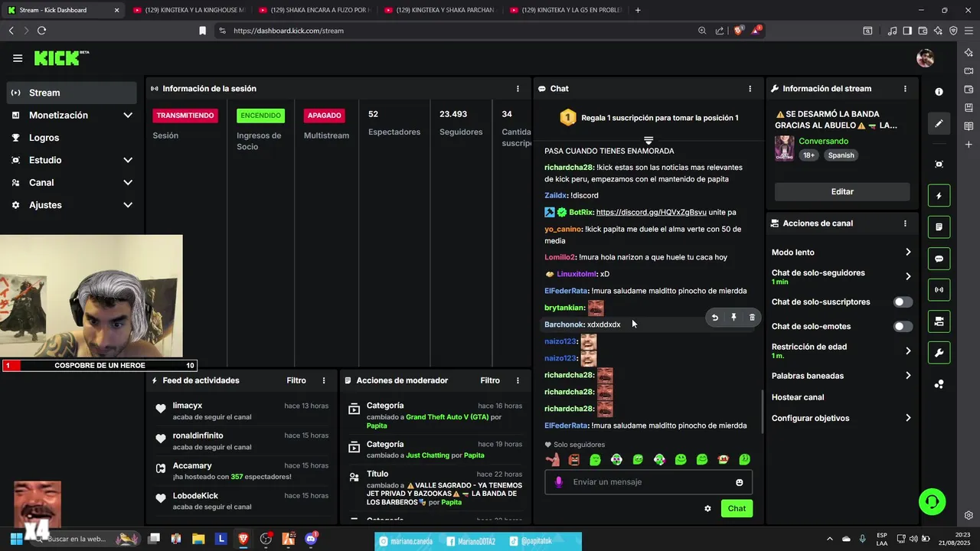Open the emoji picker in message box
The width and height of the screenshot is (980, 551).
[x=740, y=482]
